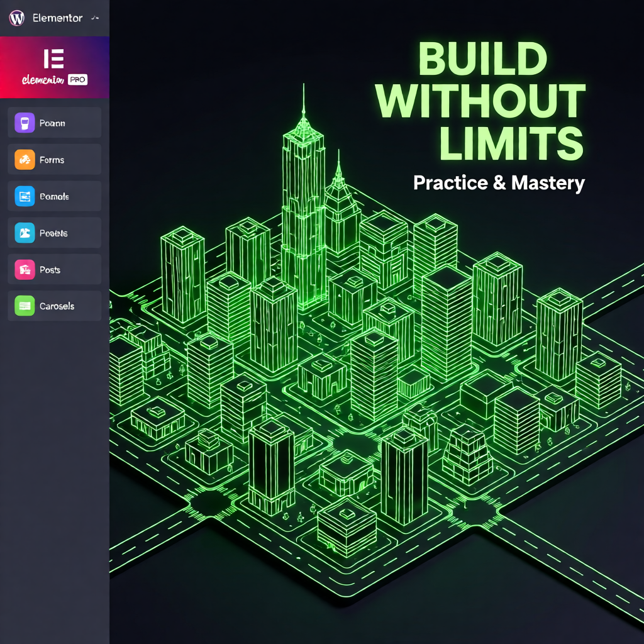Click the orange Forms icon
The image size is (644, 644).
tap(25, 160)
